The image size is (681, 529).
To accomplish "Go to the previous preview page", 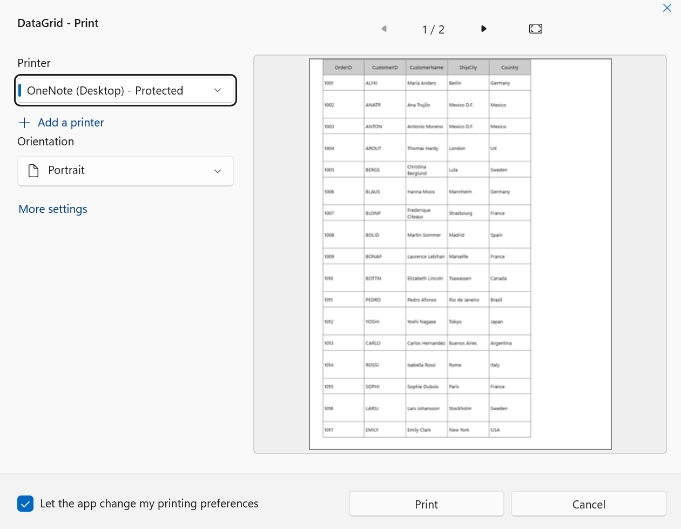I will [x=384, y=29].
